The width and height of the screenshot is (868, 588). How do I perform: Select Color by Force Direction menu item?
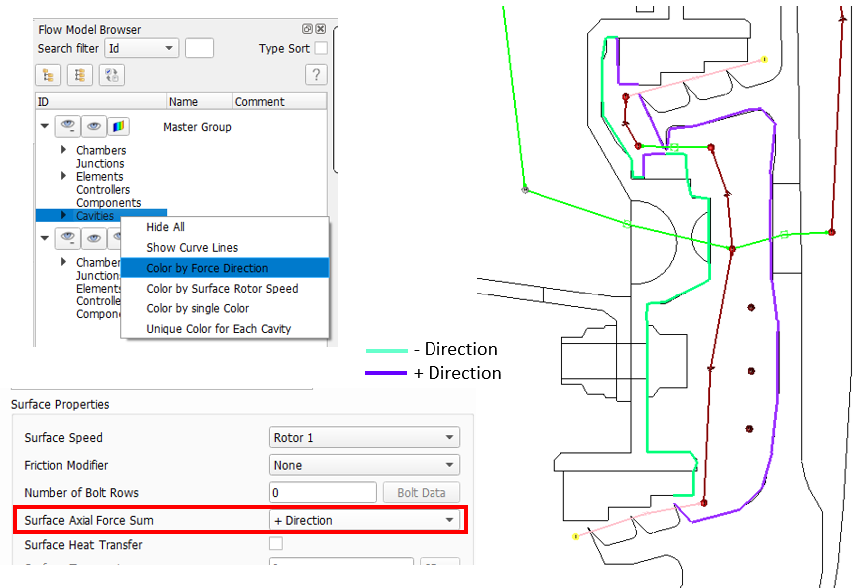[x=207, y=268]
